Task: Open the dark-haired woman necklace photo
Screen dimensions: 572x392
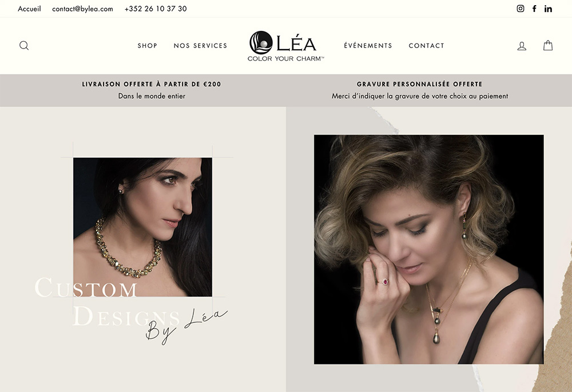Action: [x=142, y=227]
